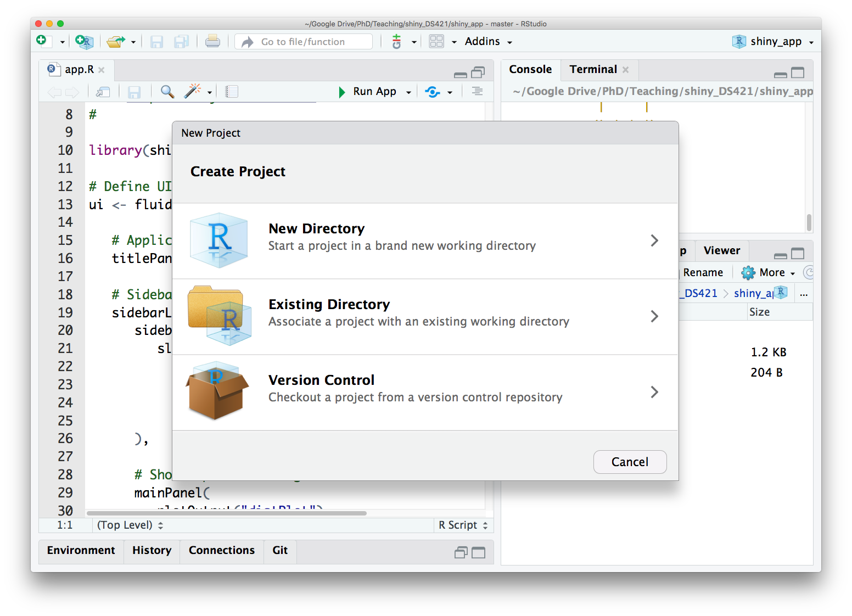Switch to the Console tab
Image resolution: width=852 pixels, height=616 pixels.
click(530, 69)
